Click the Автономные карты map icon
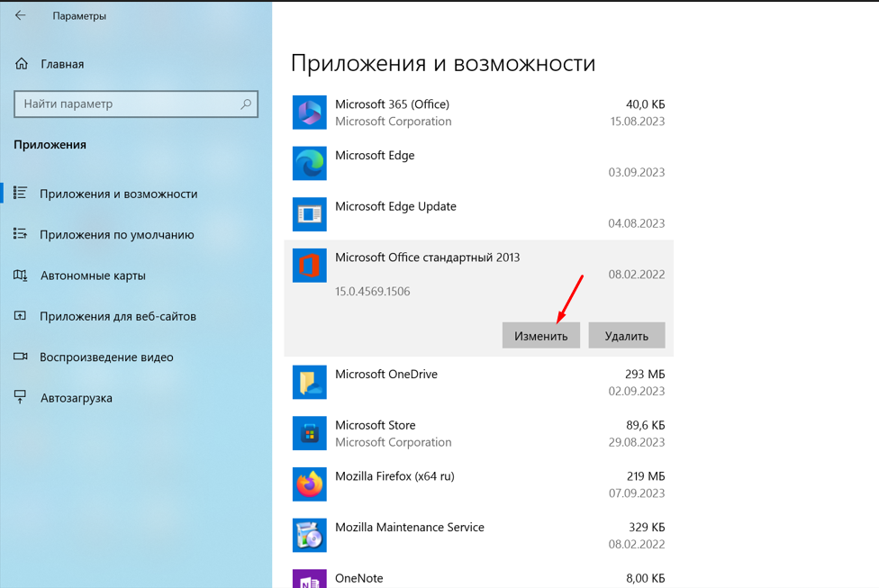Image resolution: width=879 pixels, height=588 pixels. [20, 276]
